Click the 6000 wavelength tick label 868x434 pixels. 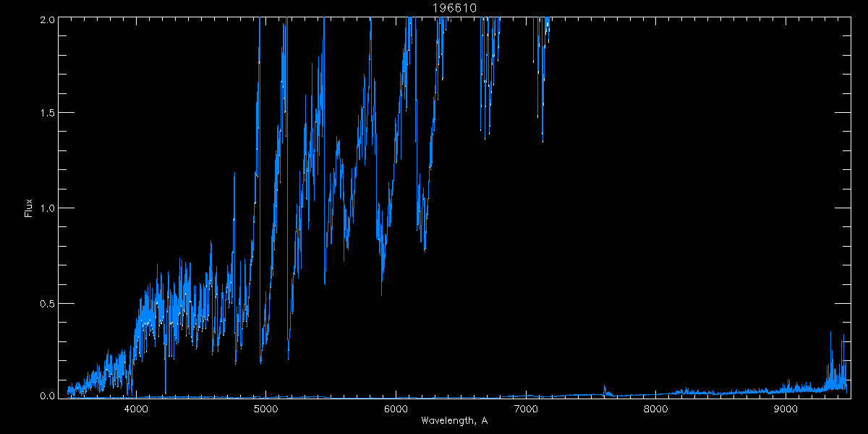(x=396, y=409)
